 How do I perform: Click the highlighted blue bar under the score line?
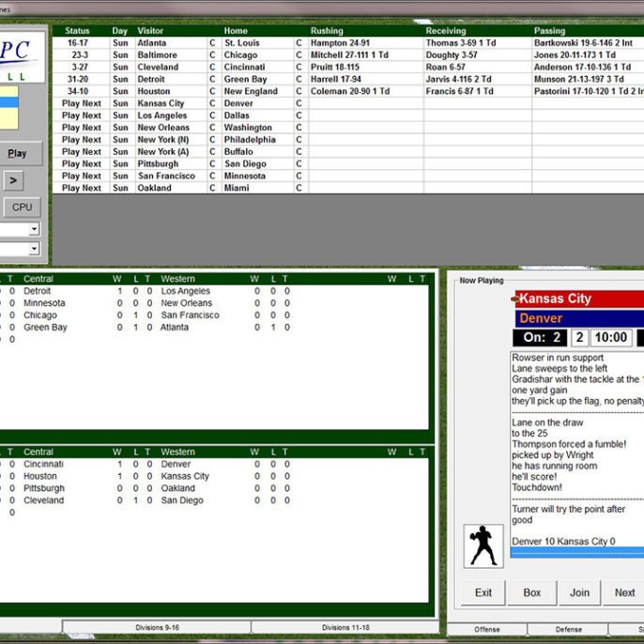(x=577, y=552)
